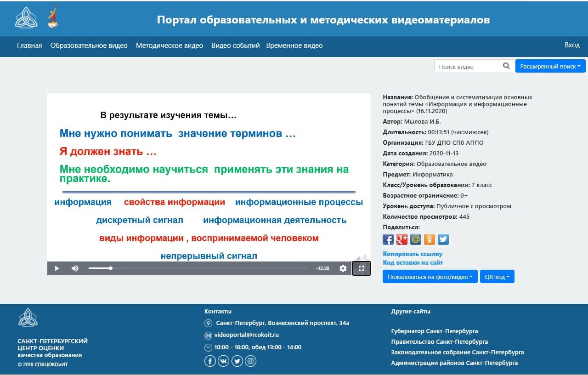Viewport: 588px width, 375px height.
Task: Click the clock icon beside working hours
Action: coord(208,347)
